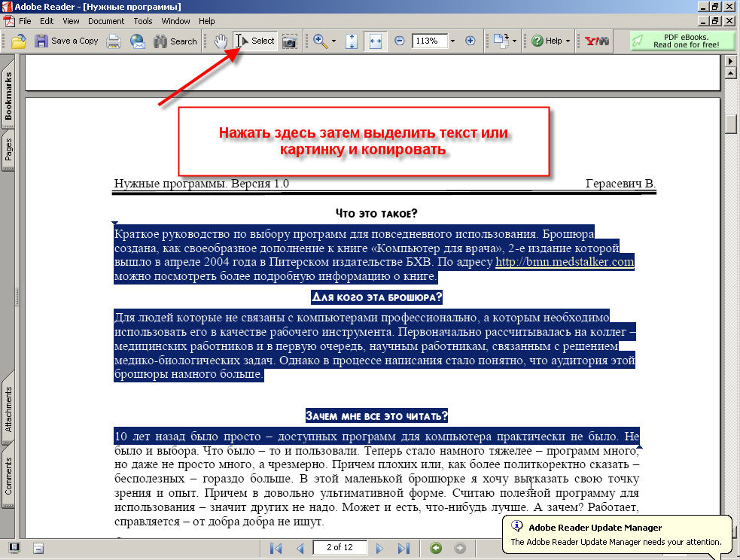
Task: Click the '2 of 12' page number field
Action: (x=340, y=547)
